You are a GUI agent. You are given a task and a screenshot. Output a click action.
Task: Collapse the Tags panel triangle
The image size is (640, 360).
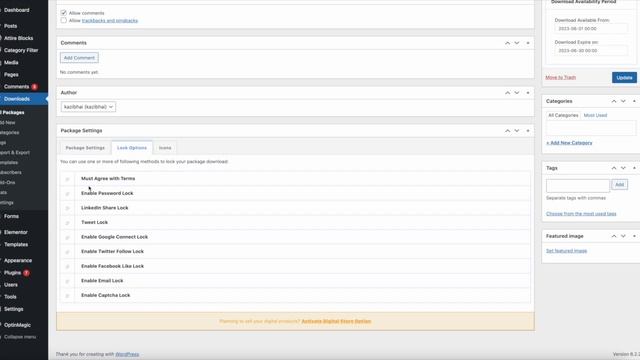pos(634,168)
